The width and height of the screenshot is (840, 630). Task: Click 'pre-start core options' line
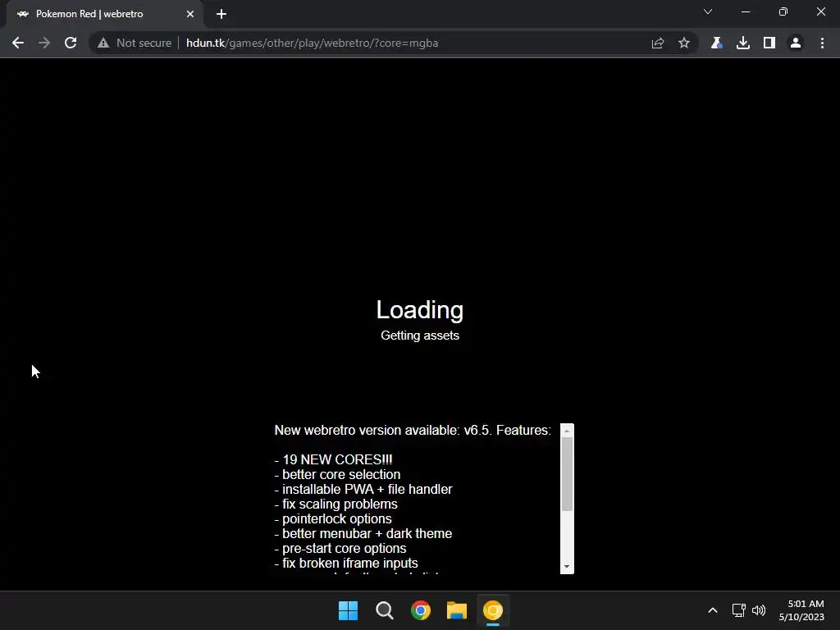click(x=340, y=549)
